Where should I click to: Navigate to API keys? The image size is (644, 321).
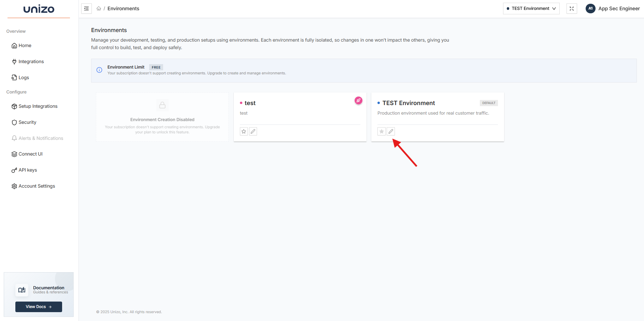point(28,170)
